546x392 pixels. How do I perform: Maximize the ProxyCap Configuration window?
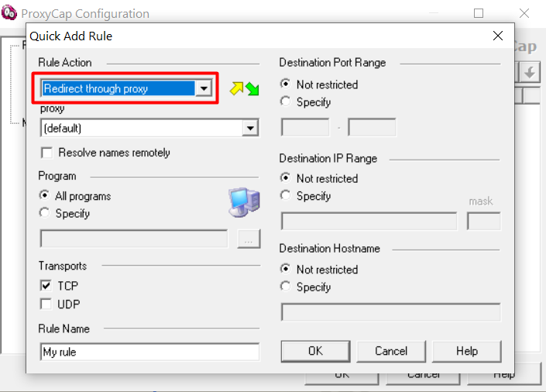tap(479, 13)
